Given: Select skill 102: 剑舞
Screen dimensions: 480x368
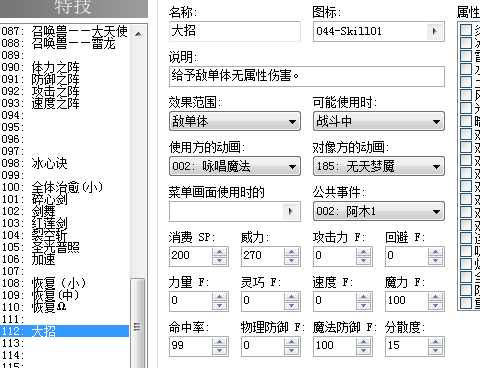Looking at the screenshot, I should click(65, 211).
